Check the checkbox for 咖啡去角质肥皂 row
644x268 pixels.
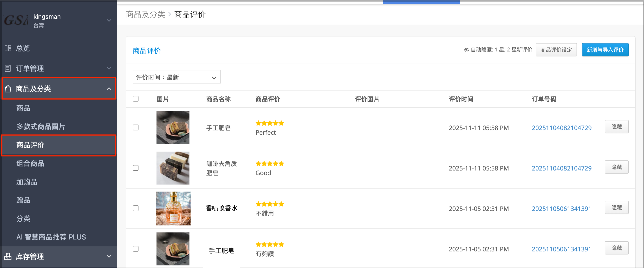pyautogui.click(x=135, y=168)
